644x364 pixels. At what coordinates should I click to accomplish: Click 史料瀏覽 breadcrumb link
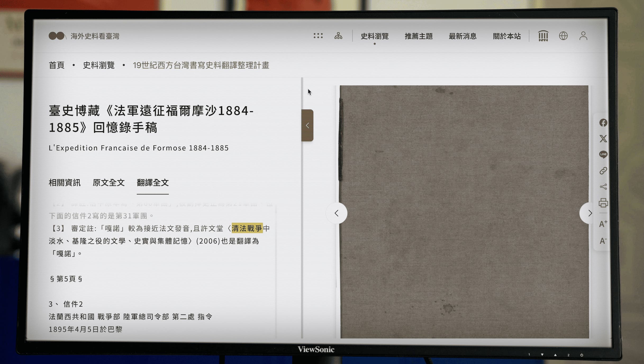coord(99,65)
